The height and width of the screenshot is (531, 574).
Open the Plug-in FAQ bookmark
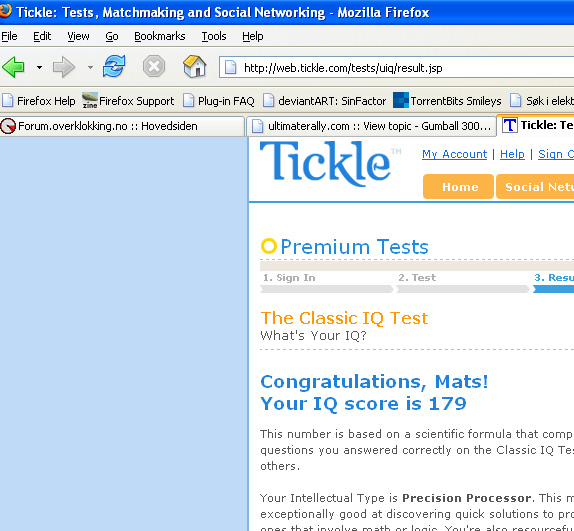(x=219, y=101)
